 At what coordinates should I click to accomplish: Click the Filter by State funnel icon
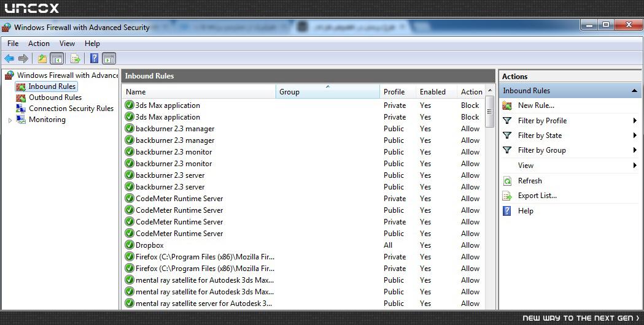tap(507, 136)
